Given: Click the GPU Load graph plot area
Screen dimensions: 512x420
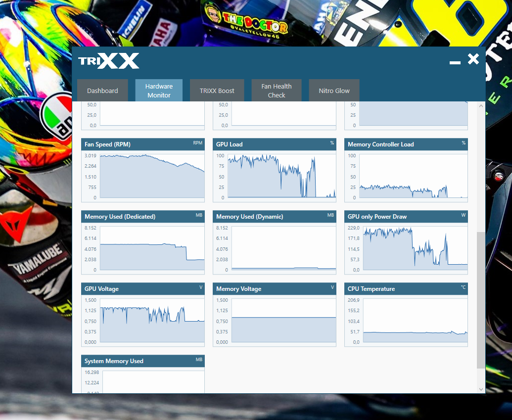Looking at the screenshot, I should [282, 176].
